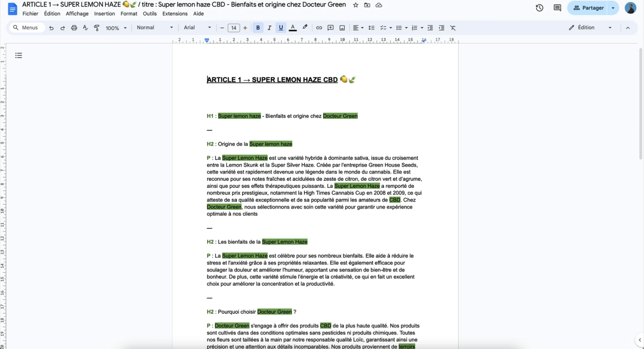644x349 pixels.
Task: Open Édition mode dropdown
Action: 590,28
